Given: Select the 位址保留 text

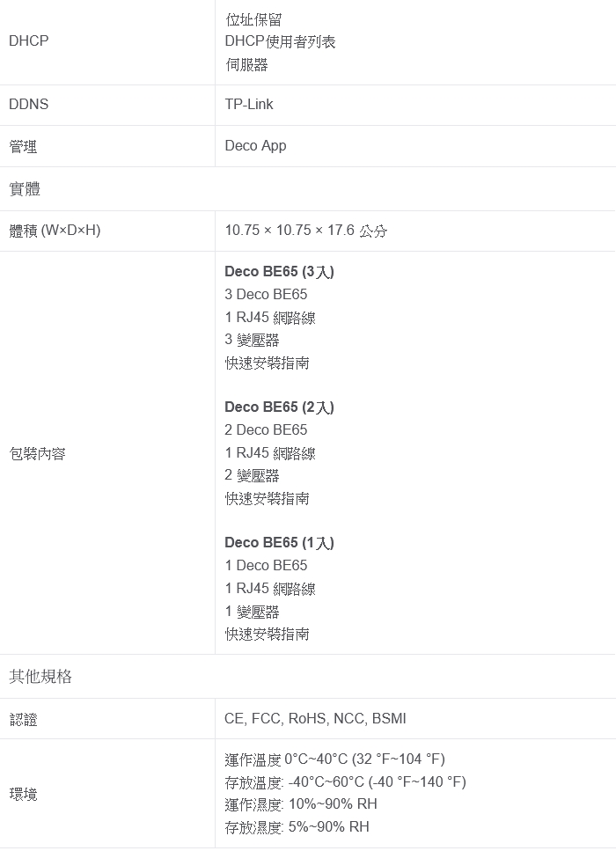Looking at the screenshot, I should coord(253,19).
